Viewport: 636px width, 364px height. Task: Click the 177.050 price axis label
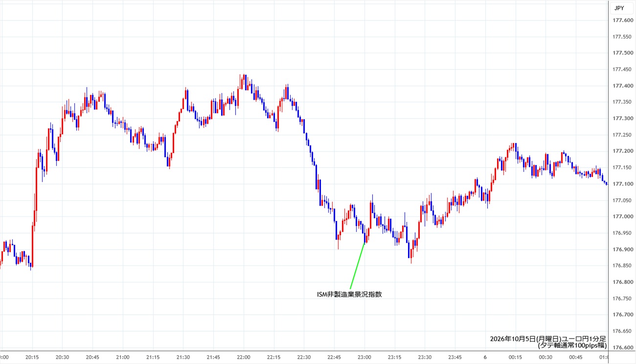click(x=623, y=200)
